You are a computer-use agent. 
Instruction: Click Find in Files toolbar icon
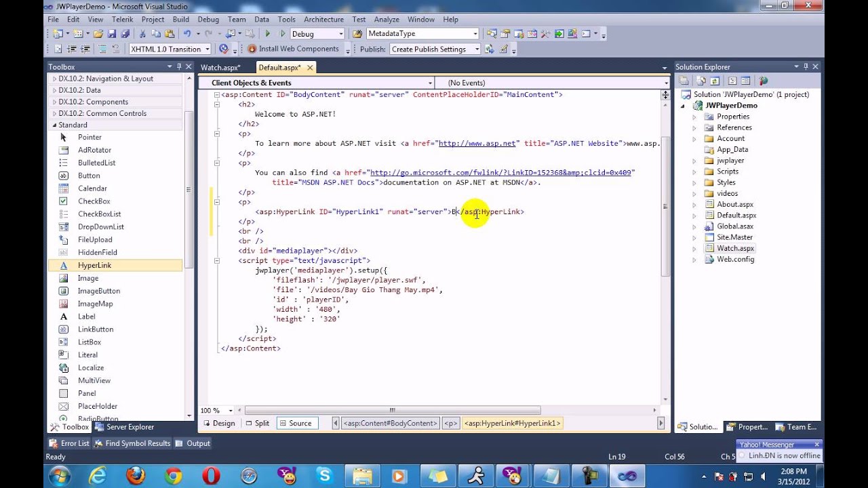[x=357, y=33]
